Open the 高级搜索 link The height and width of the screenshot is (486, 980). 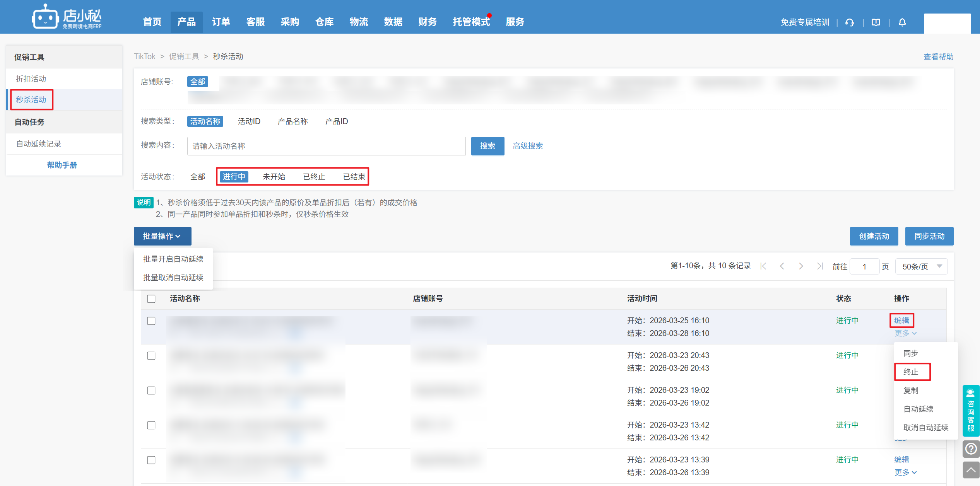(528, 146)
